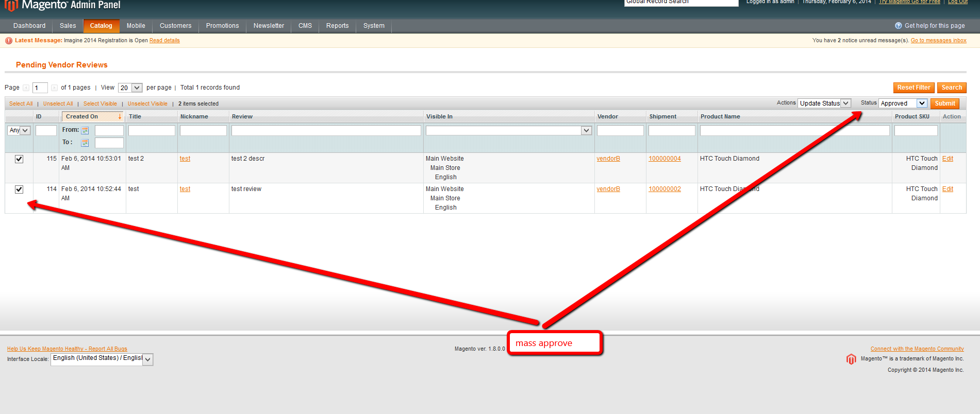Open the Interface Locale dropdown
This screenshot has width=980, height=414.
point(102,359)
